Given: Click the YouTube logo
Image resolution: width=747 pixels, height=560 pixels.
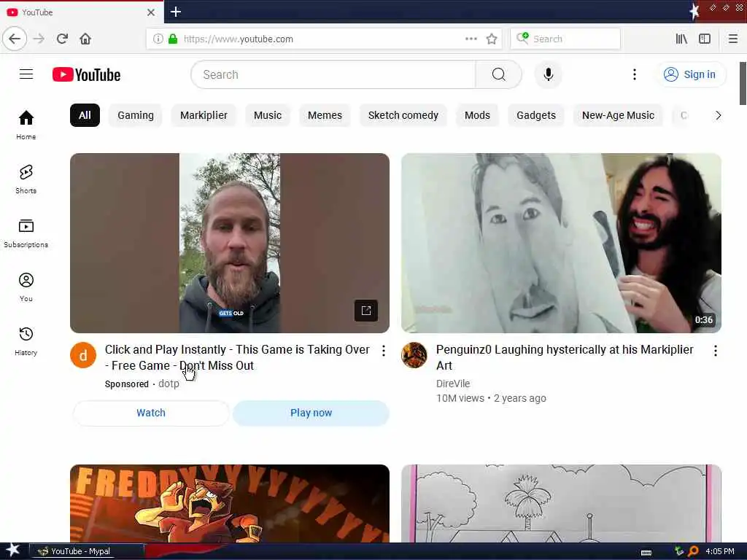Looking at the screenshot, I should (86, 75).
